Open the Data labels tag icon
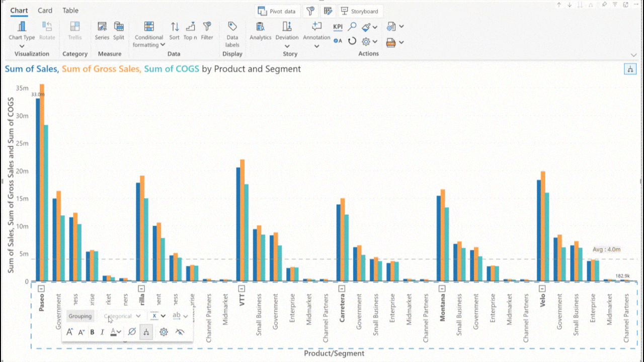644x362 pixels. coord(232,27)
